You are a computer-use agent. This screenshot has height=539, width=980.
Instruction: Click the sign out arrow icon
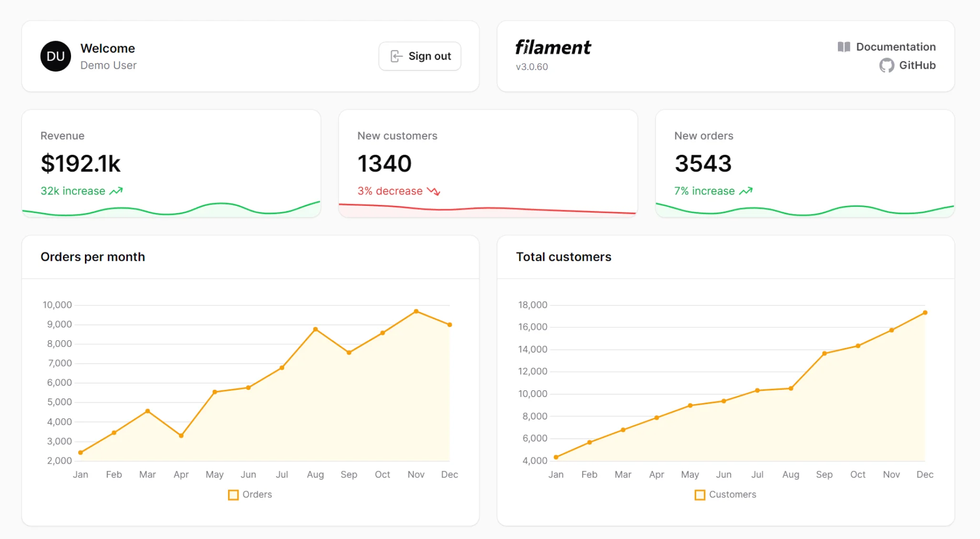point(395,56)
